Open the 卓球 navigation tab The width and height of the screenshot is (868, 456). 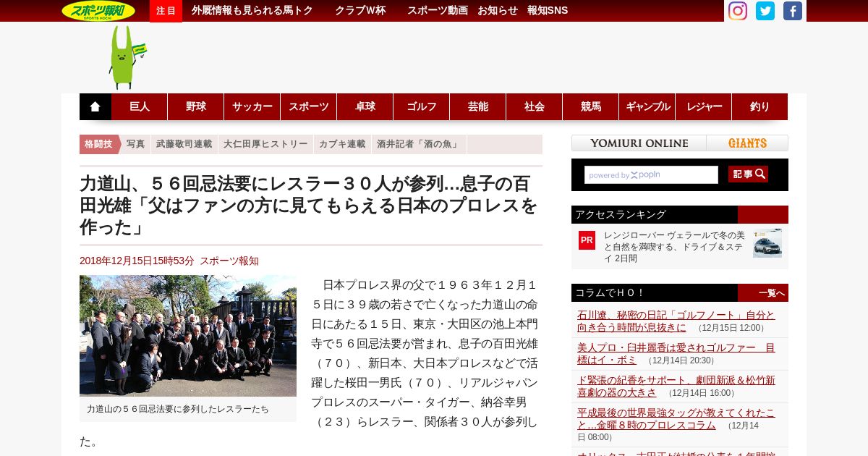click(365, 106)
